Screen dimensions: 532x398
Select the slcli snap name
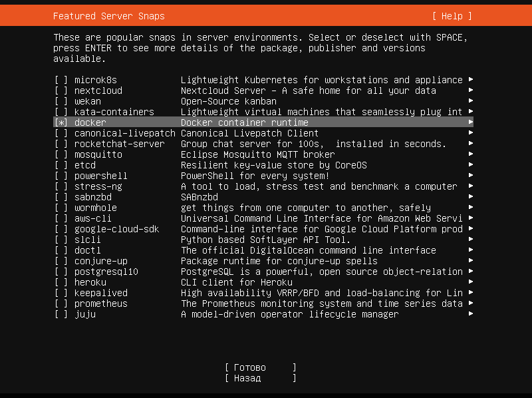88,240
